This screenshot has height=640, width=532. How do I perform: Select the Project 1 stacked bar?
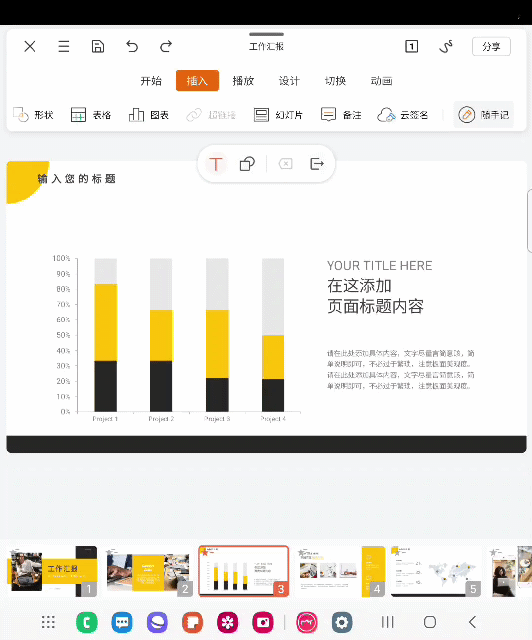(105, 335)
